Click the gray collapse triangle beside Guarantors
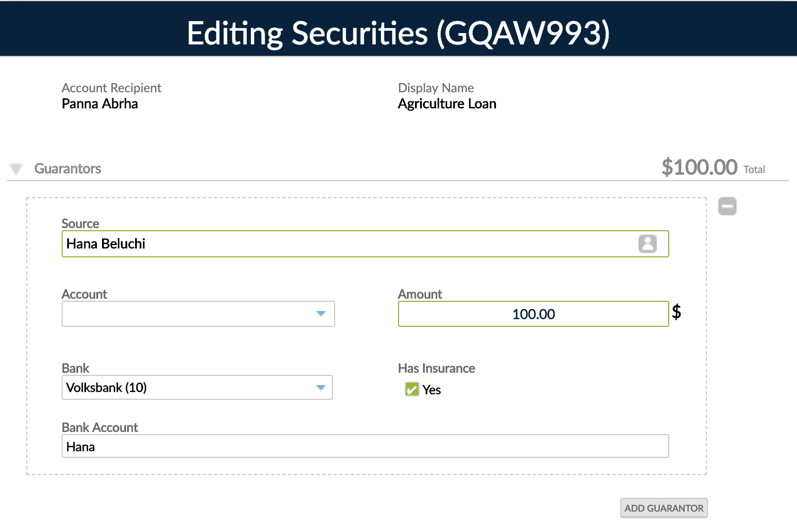The height and width of the screenshot is (532, 797). [x=16, y=168]
